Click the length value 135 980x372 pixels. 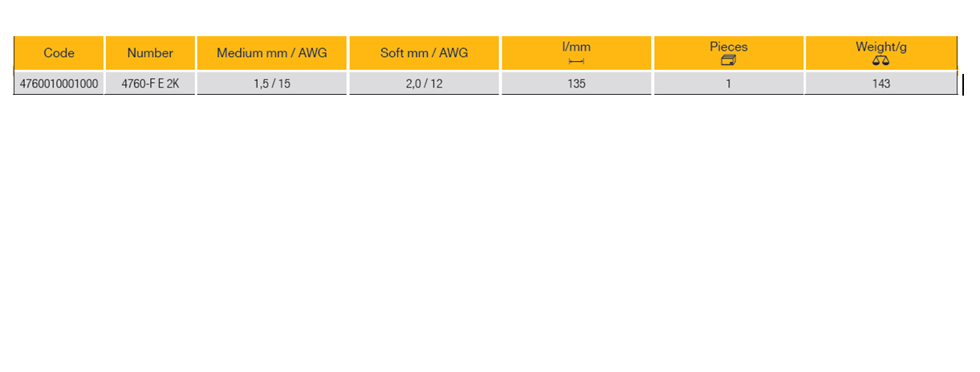[x=576, y=84]
